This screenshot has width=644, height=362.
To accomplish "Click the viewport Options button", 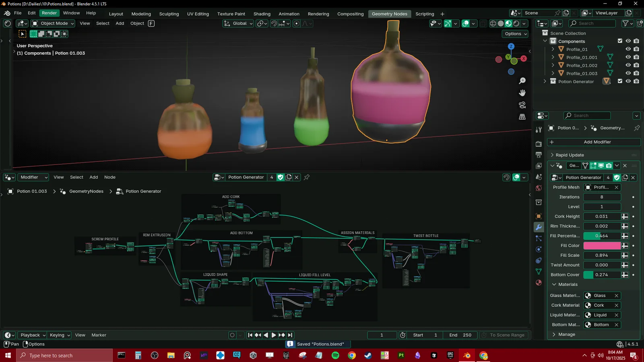I will pos(516,34).
